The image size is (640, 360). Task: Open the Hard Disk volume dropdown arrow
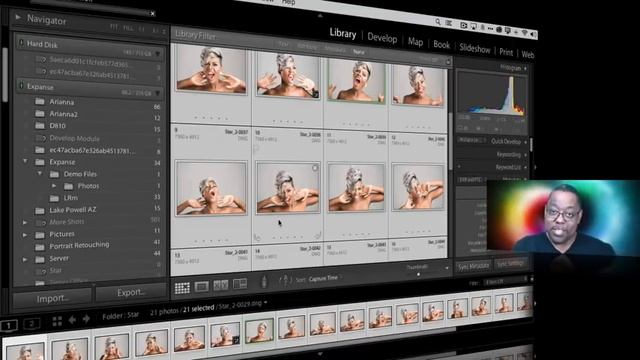(x=158, y=54)
